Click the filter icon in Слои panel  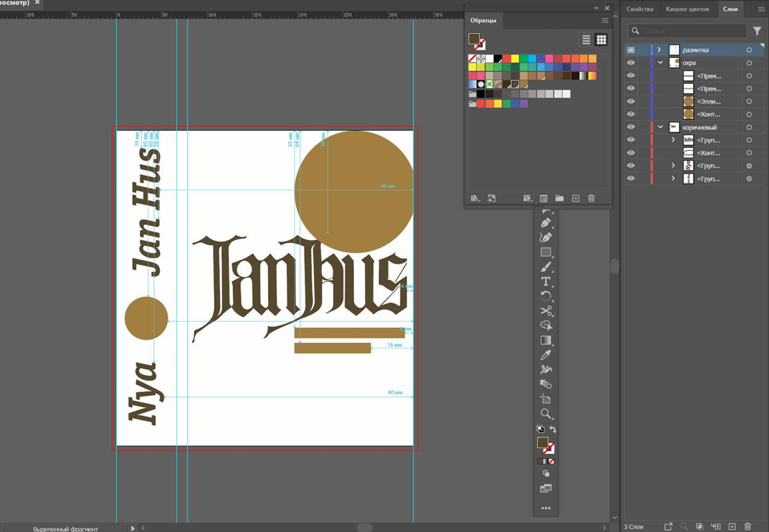tap(757, 31)
